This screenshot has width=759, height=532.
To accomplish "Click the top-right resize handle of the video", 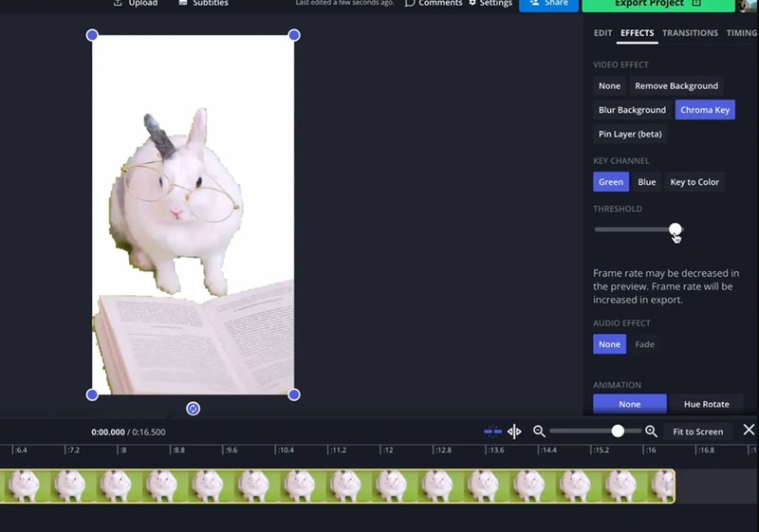I will tap(294, 35).
